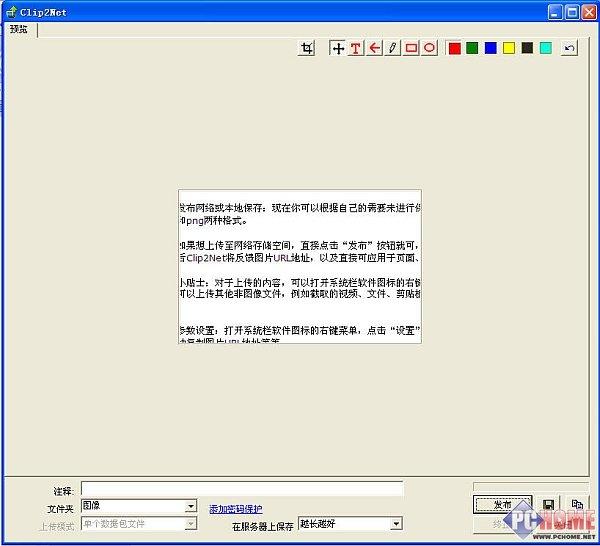The width and height of the screenshot is (600, 546).
Task: Select the Crop tool icon
Action: (308, 48)
